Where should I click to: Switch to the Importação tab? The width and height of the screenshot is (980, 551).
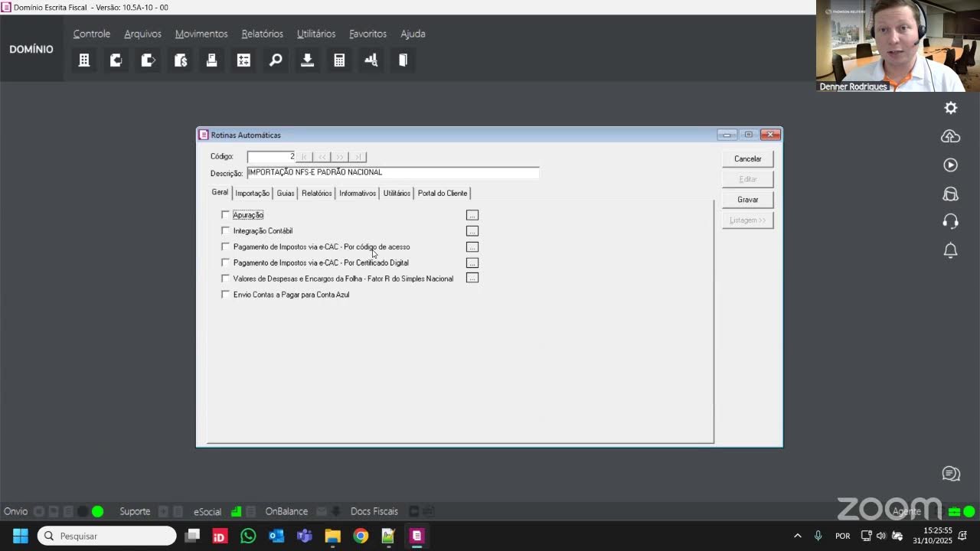(x=252, y=193)
